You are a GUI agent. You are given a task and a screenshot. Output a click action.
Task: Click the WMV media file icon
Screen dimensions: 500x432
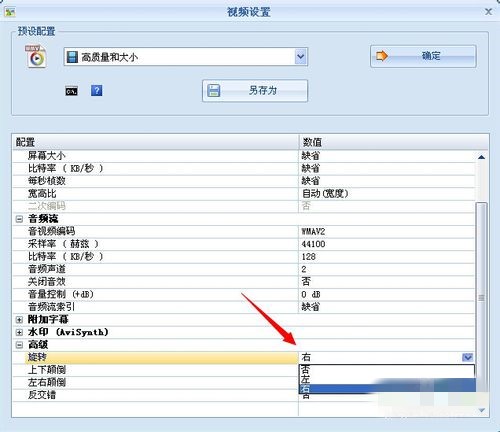coord(36,57)
